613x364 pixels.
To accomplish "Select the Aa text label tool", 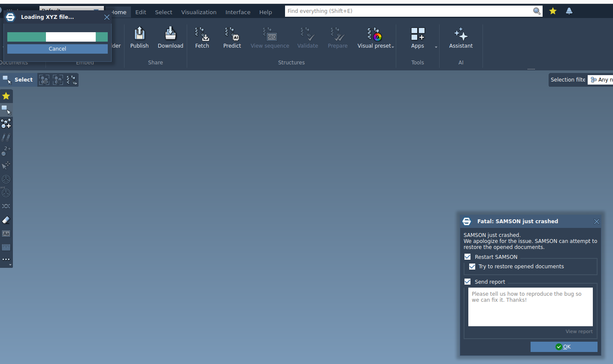I will [x=6, y=234].
